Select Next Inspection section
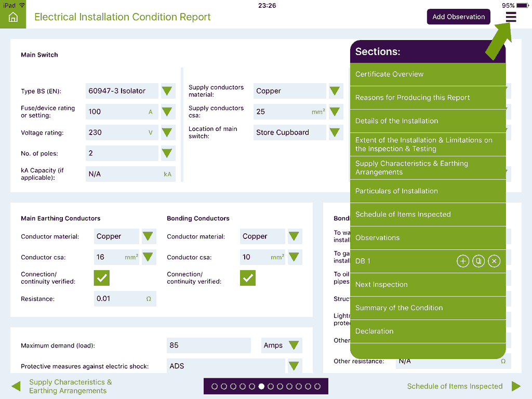 [428, 285]
